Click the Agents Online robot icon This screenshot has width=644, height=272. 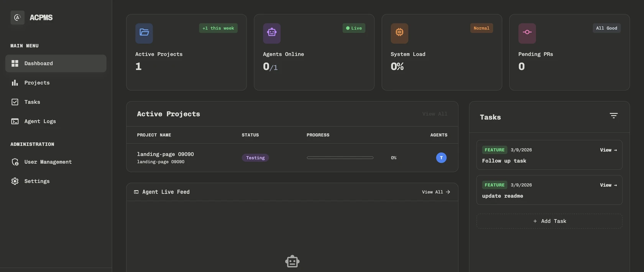click(x=272, y=33)
